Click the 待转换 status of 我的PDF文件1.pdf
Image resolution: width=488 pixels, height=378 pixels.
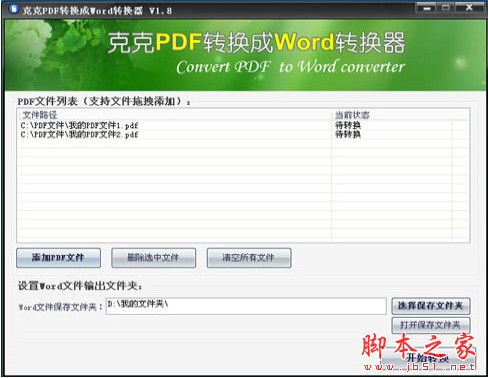pyautogui.click(x=348, y=125)
